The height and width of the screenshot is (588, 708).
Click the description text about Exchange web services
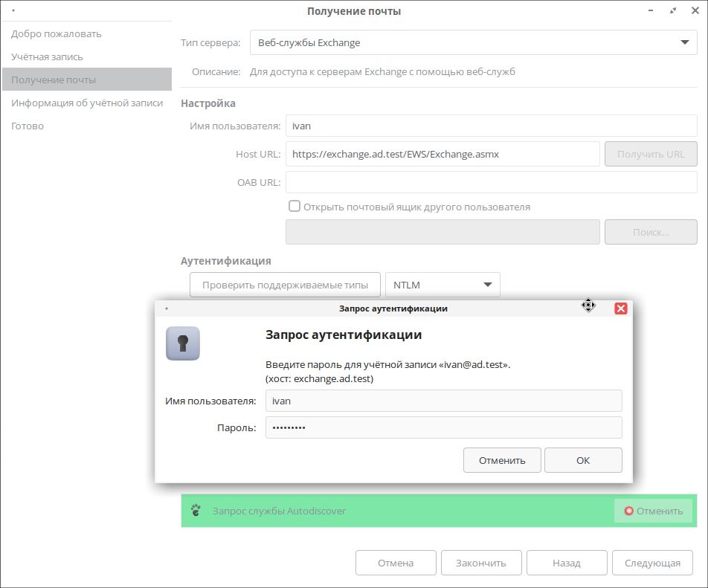point(382,72)
